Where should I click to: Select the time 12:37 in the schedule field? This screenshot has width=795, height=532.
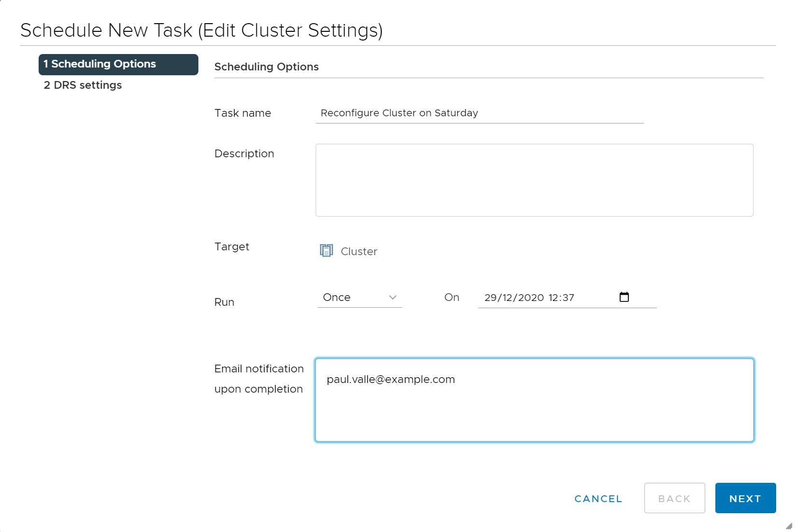pos(561,298)
